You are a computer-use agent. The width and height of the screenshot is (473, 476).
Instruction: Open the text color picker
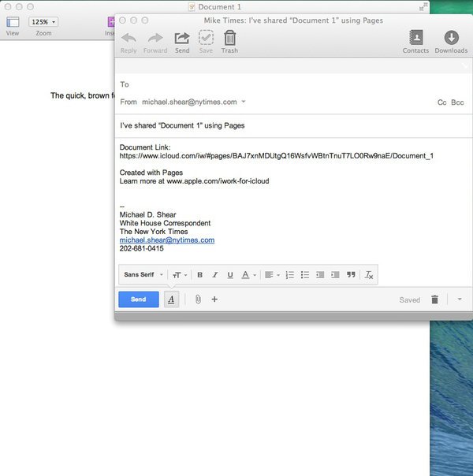[x=248, y=275]
